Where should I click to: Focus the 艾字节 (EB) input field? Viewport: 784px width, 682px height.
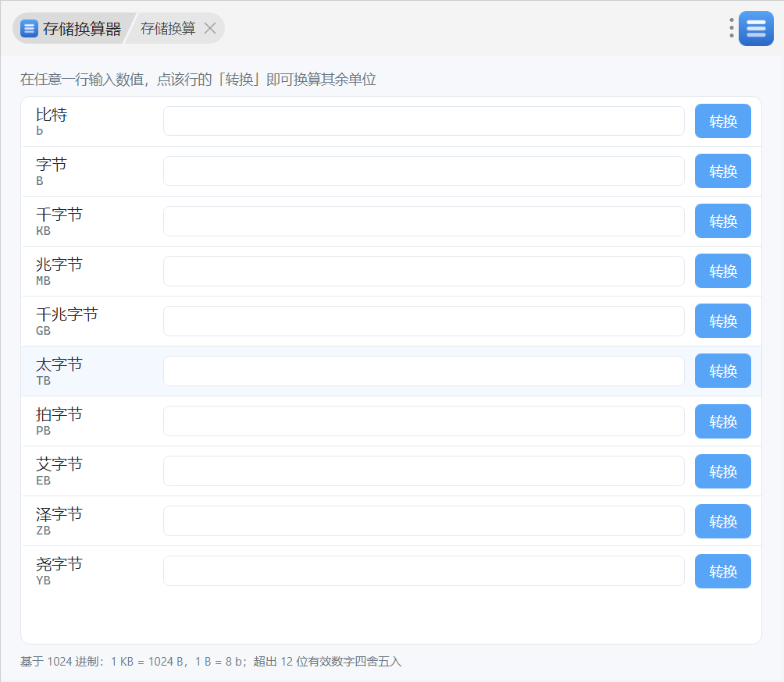coord(423,471)
